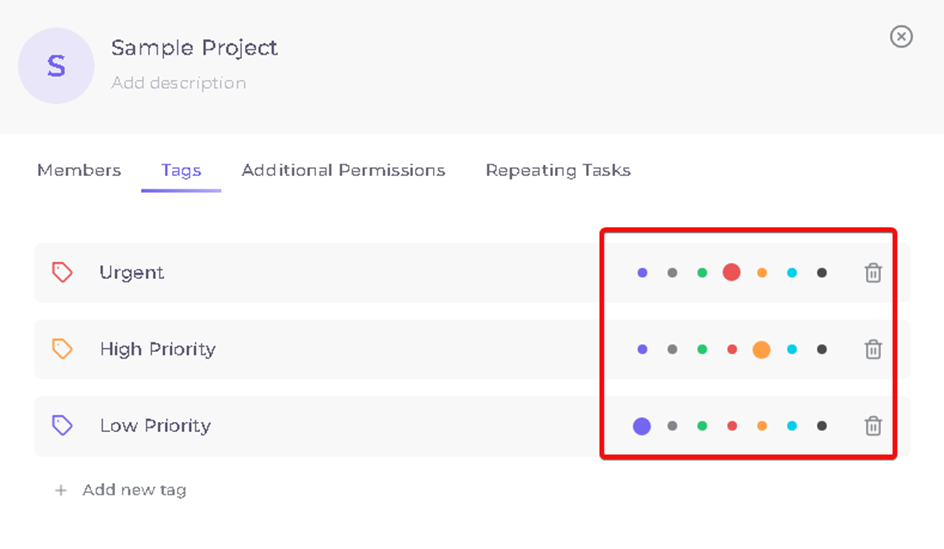Image resolution: width=944 pixels, height=549 pixels.
Task: Close the project settings dialog
Action: point(901,37)
